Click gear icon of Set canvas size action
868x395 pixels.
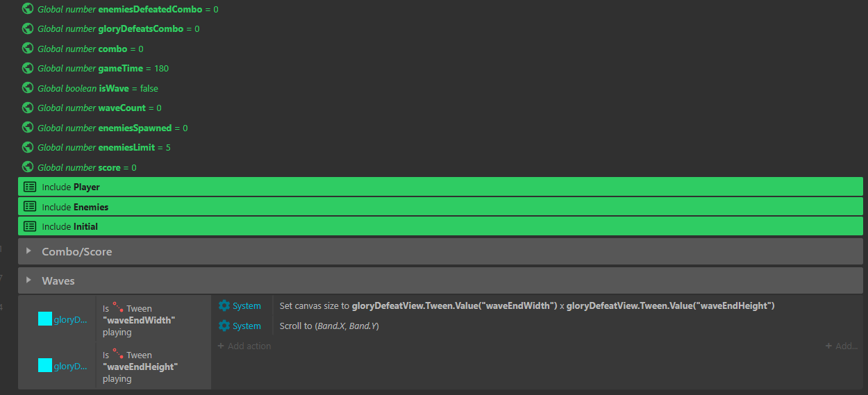[224, 305]
